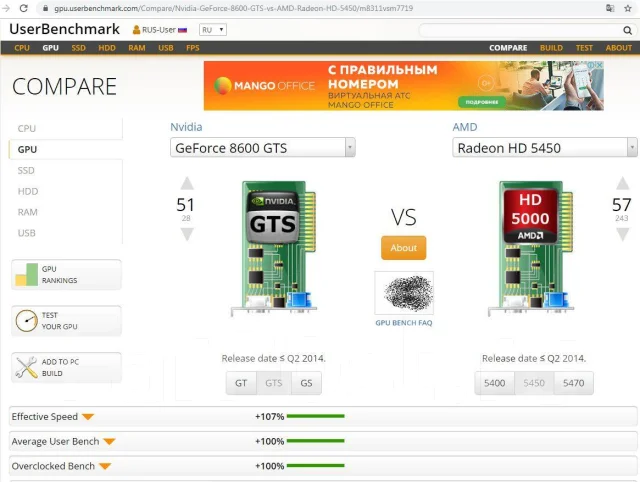Click the UserBenchmark logo
The image size is (640, 482).
tap(64, 29)
